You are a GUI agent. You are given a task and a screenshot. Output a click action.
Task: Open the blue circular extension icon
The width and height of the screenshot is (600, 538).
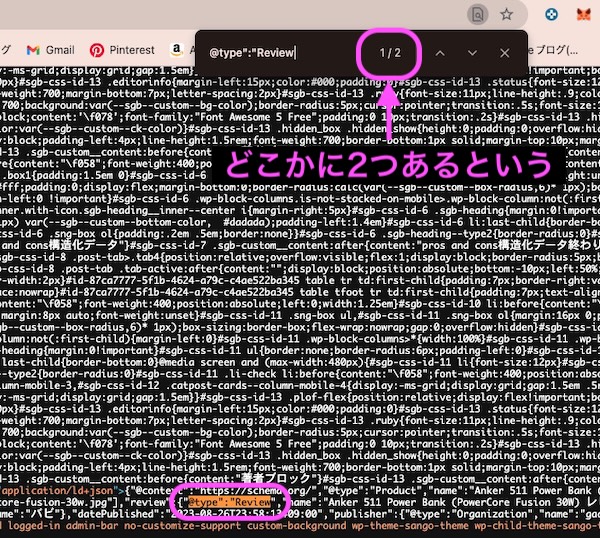551,15
